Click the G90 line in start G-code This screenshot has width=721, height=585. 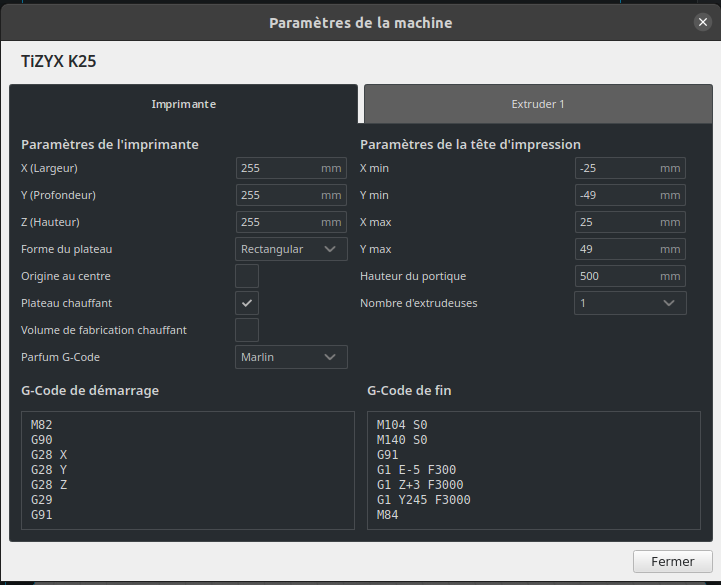(x=42, y=440)
